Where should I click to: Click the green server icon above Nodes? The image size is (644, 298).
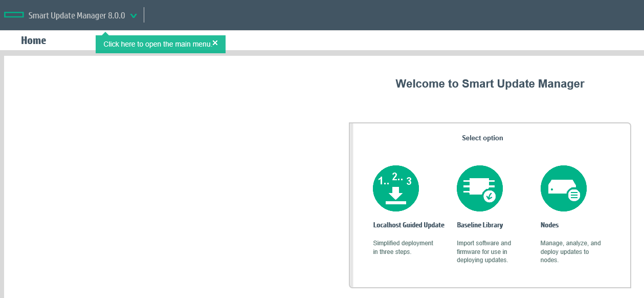point(563,188)
